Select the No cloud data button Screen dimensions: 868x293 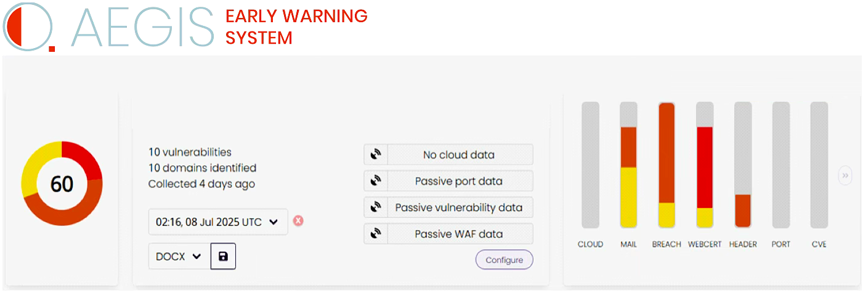pyautogui.click(x=459, y=155)
